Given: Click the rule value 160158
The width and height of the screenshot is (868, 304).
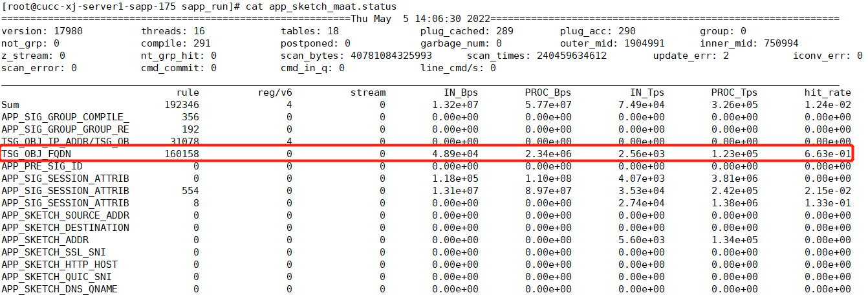Looking at the screenshot, I should tap(182, 154).
